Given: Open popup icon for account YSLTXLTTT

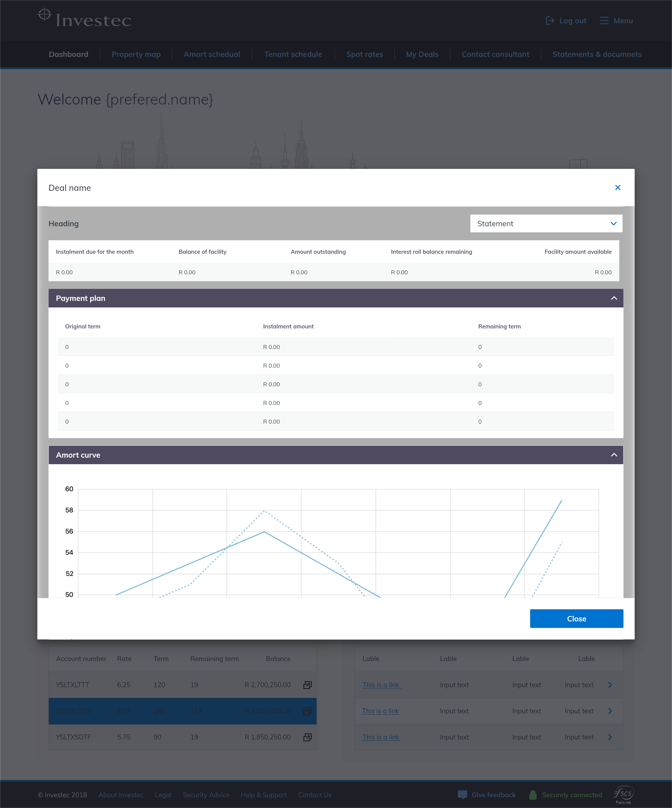Looking at the screenshot, I should (307, 685).
